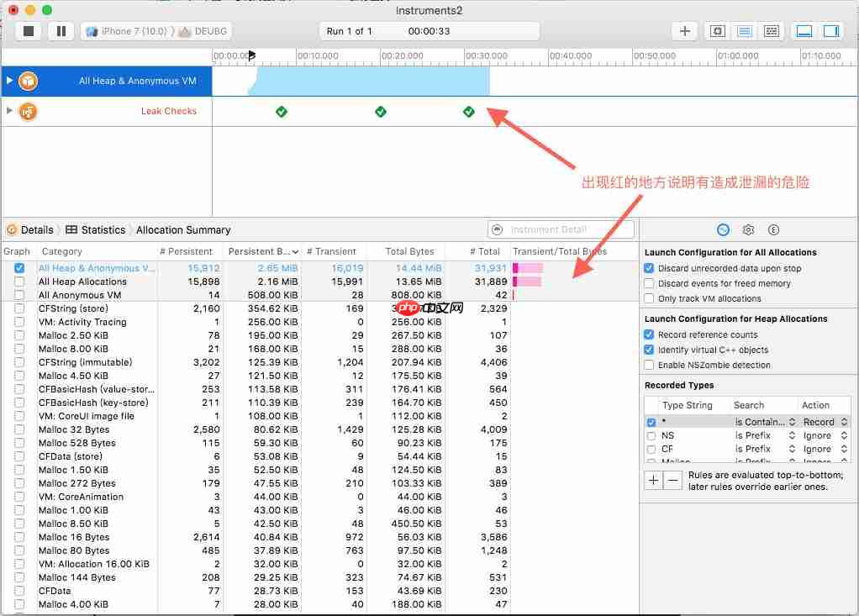Screen dimensions: 859x616
Task: Enable Discard events for freed memory
Action: [x=649, y=284]
